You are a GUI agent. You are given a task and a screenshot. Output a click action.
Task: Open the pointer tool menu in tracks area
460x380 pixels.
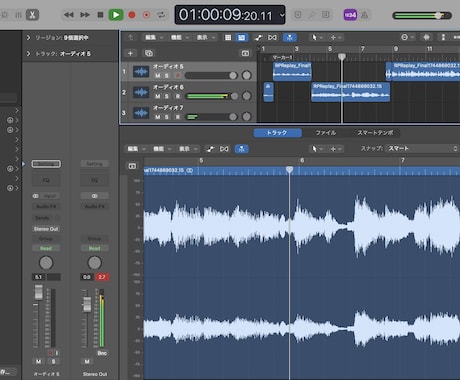[x=316, y=37]
